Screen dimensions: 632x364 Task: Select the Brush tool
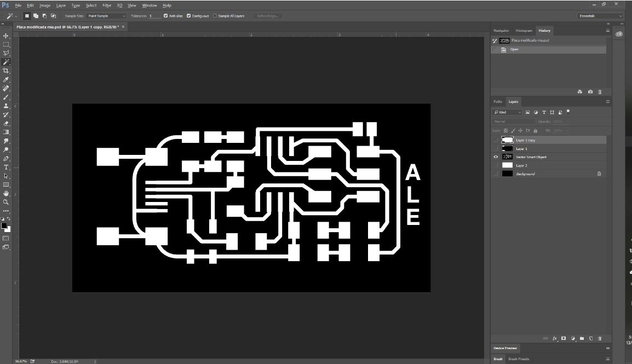[x=5, y=97]
